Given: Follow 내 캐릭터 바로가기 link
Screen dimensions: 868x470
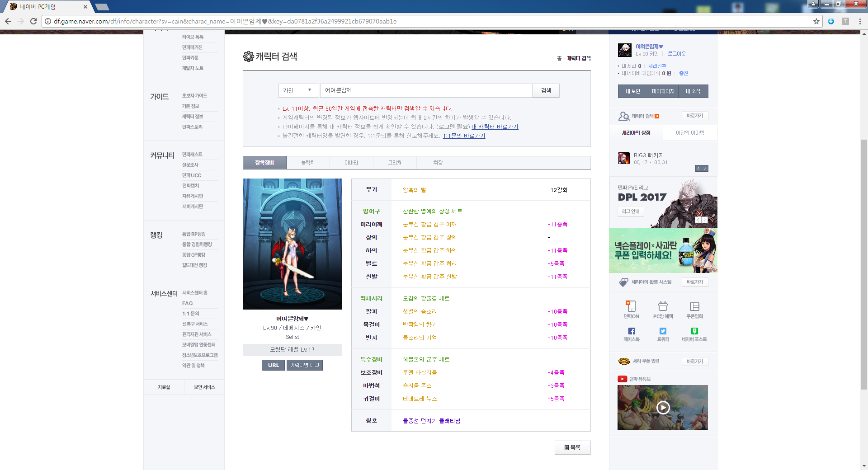Looking at the screenshot, I should click(x=495, y=127).
